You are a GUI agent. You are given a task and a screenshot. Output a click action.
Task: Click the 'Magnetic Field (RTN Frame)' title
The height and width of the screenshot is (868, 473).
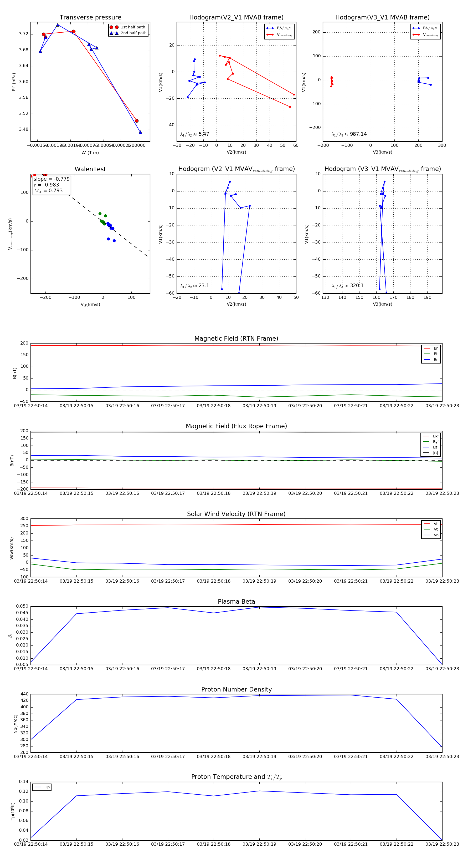tap(236, 339)
